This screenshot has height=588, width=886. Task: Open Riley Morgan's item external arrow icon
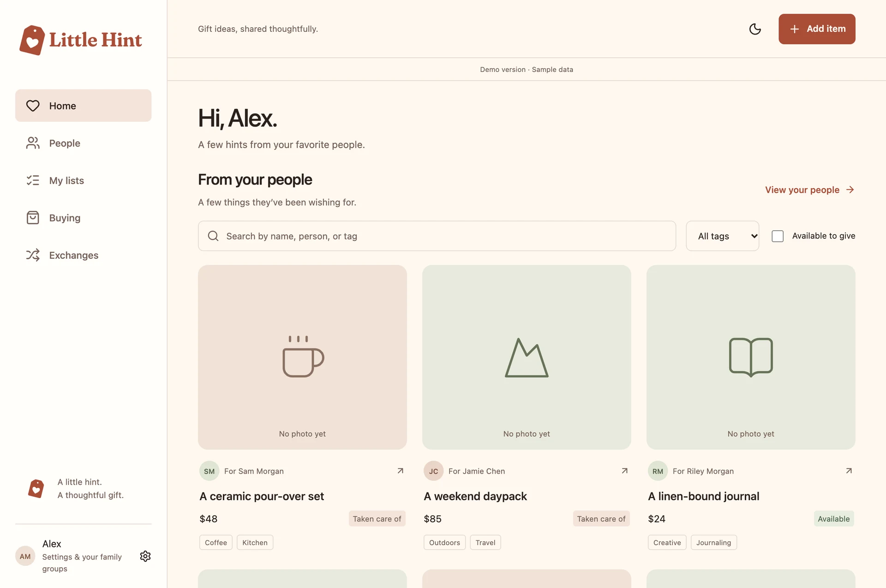pyautogui.click(x=849, y=471)
